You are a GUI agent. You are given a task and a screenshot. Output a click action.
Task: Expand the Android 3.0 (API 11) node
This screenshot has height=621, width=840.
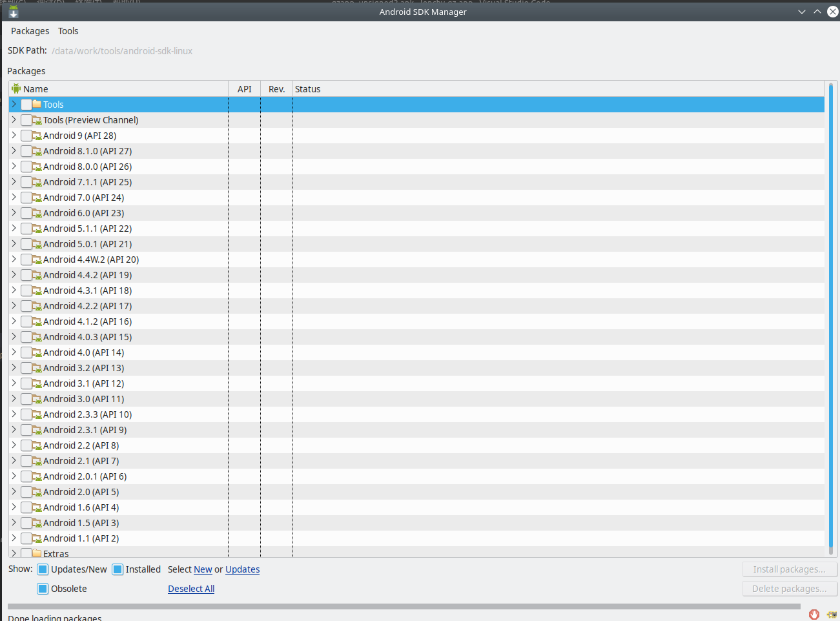[x=14, y=398]
